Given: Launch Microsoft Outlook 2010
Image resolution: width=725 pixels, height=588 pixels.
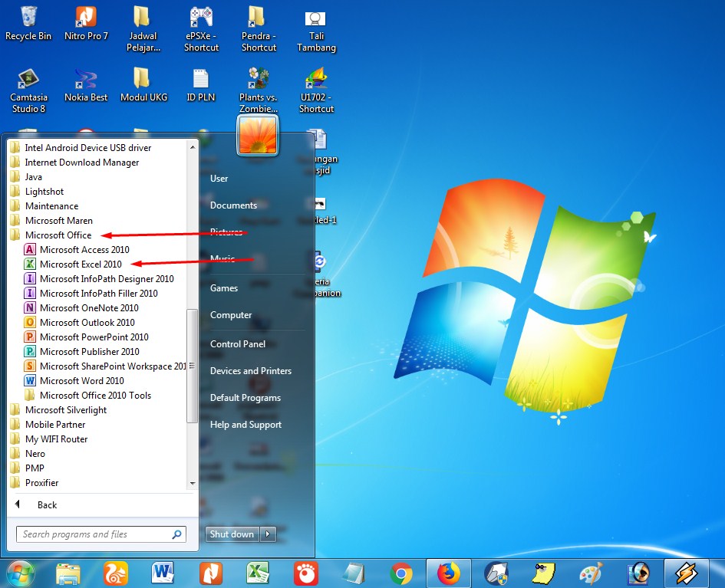Looking at the screenshot, I should coord(87,323).
